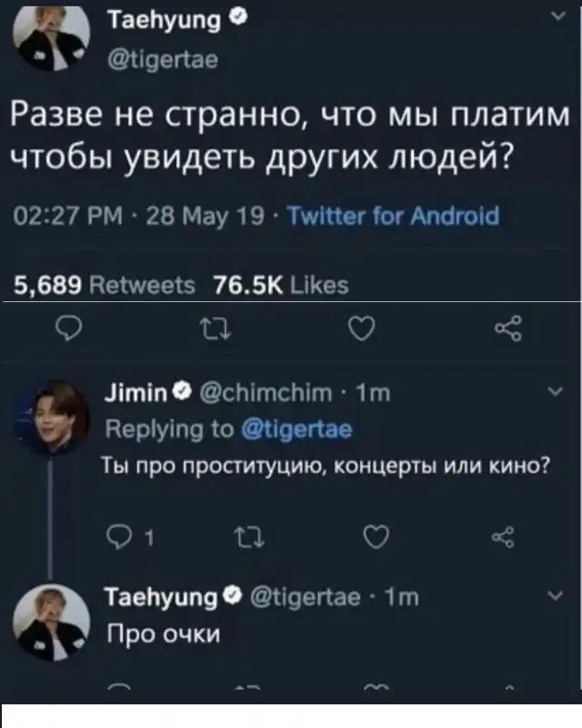Like Taehyung's main tweet with heart
582x728 pixels.
click(362, 326)
